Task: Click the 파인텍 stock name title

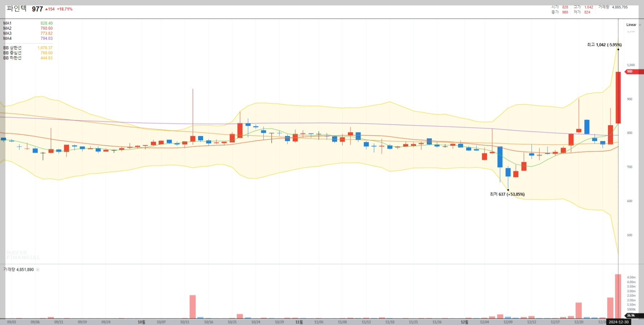Action: coord(17,9)
